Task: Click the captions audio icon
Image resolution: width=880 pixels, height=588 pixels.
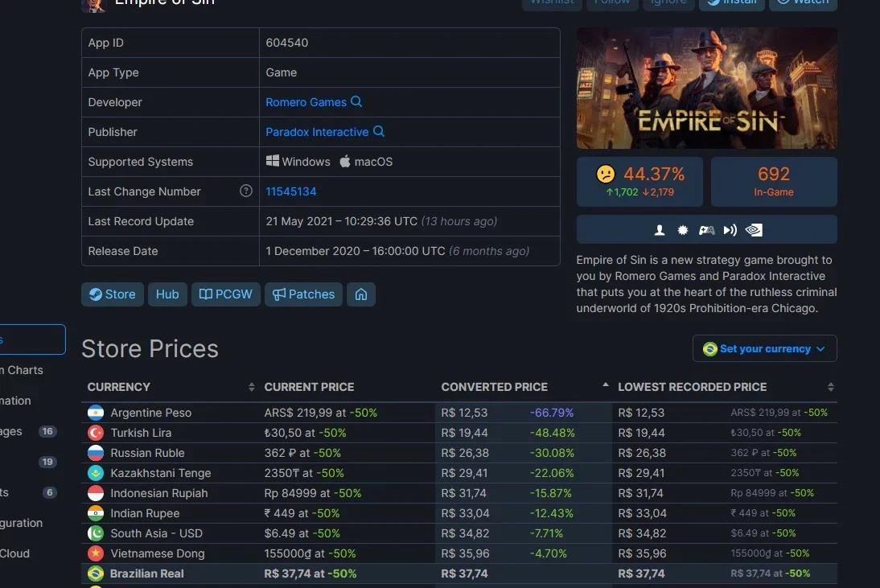Action: [x=730, y=230]
